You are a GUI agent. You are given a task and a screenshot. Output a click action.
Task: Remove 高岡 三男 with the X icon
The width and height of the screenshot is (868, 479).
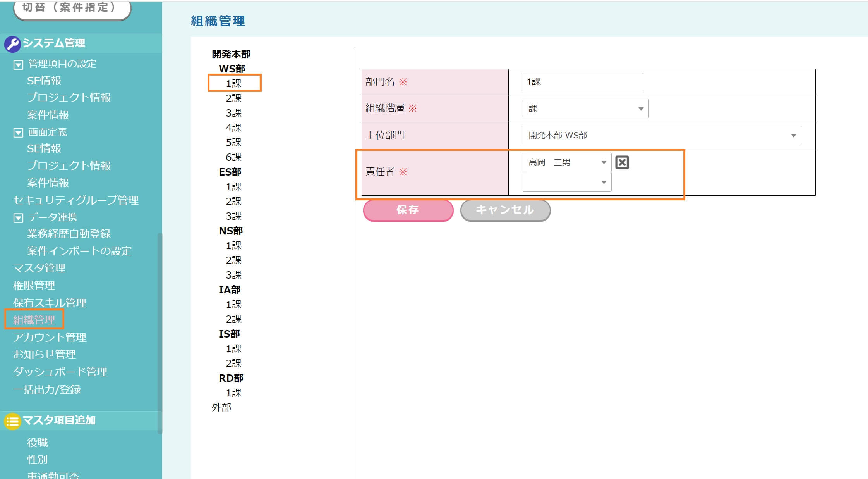(622, 162)
